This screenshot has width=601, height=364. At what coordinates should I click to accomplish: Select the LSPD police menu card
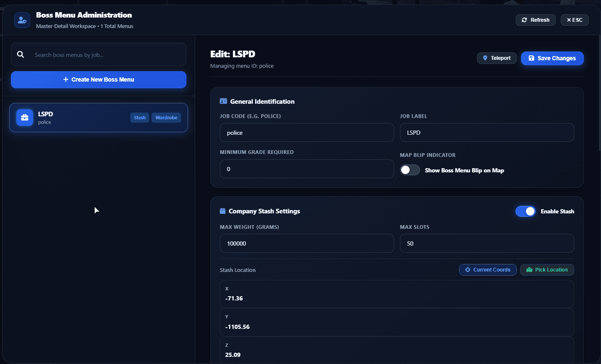tap(98, 118)
